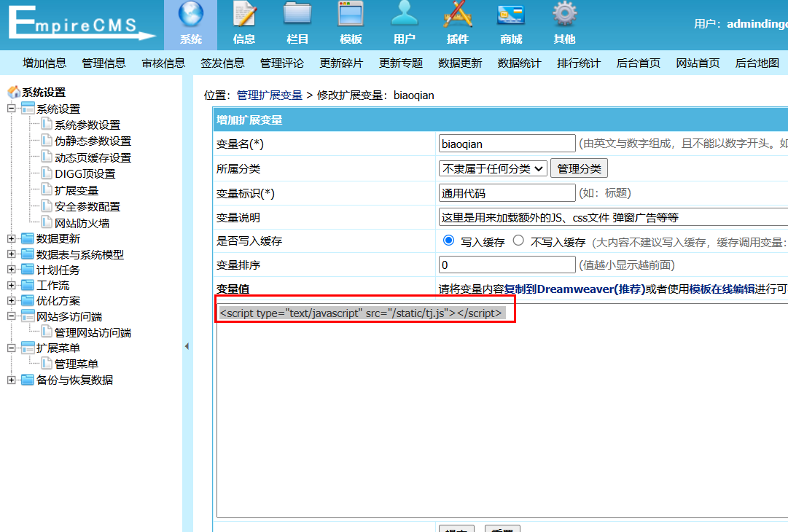Select the 模板 template icon
The image size is (788, 532).
click(351, 16)
